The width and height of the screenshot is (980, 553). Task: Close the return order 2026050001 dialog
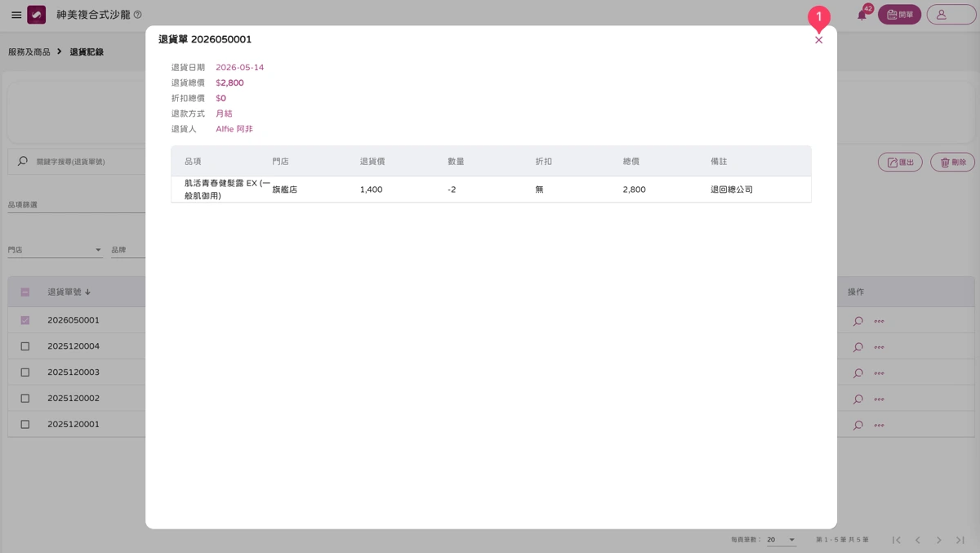click(818, 40)
